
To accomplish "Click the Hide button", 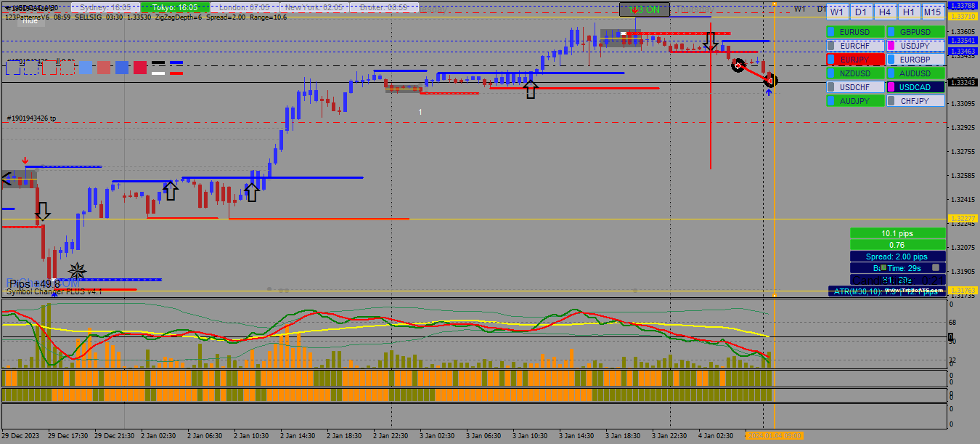I will [30, 20].
